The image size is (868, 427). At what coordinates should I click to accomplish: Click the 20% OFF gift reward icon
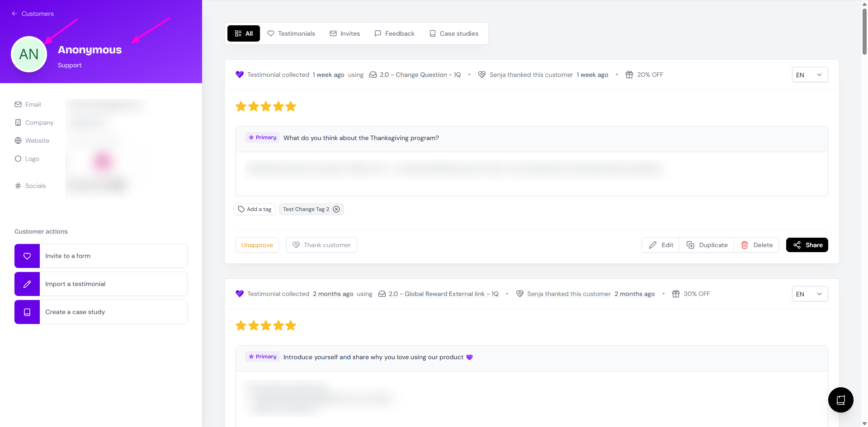click(x=629, y=75)
